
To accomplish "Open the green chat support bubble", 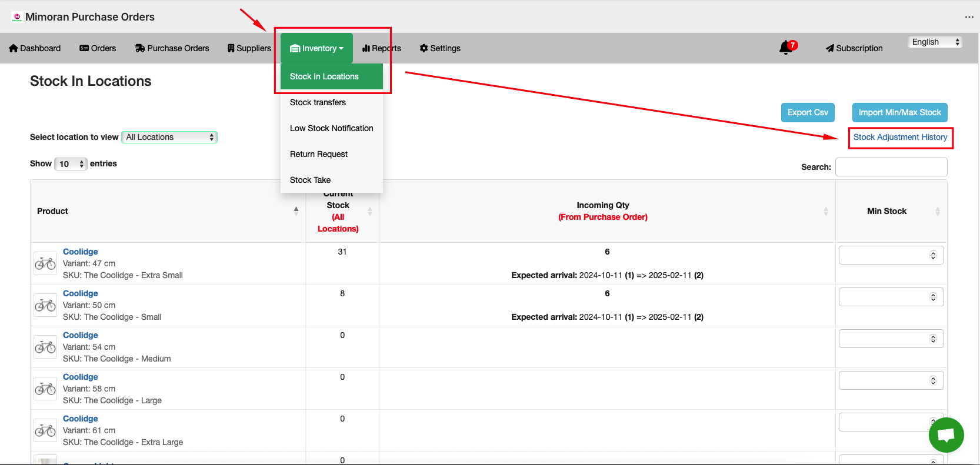I will tap(946, 435).
